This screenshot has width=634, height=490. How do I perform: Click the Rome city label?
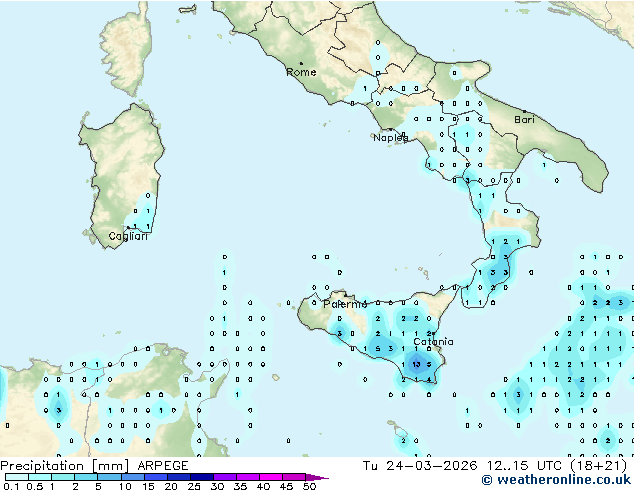[301, 72]
